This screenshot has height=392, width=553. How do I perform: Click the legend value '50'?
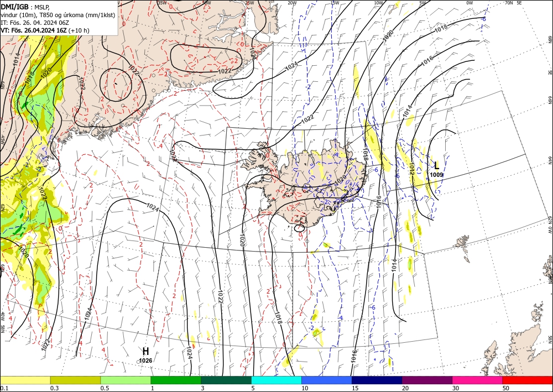coord(505,388)
